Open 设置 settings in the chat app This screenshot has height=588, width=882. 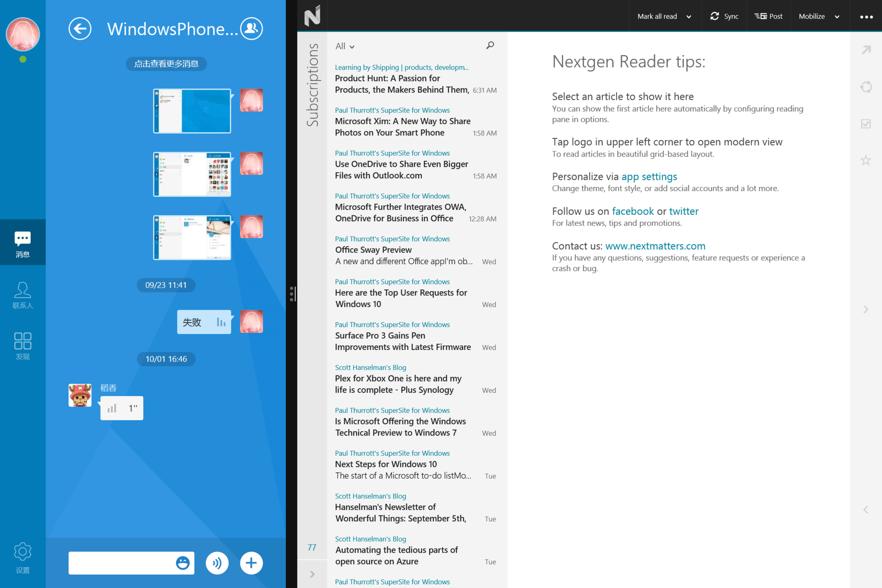click(x=23, y=557)
